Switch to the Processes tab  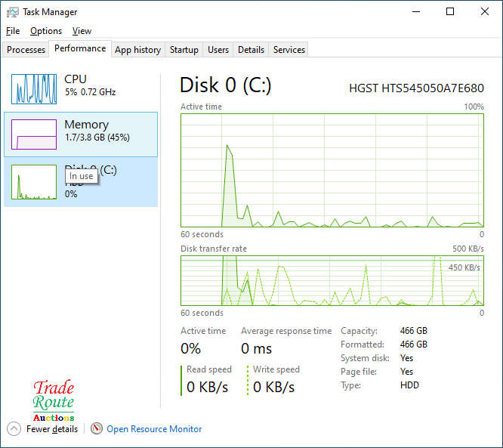[x=26, y=50]
